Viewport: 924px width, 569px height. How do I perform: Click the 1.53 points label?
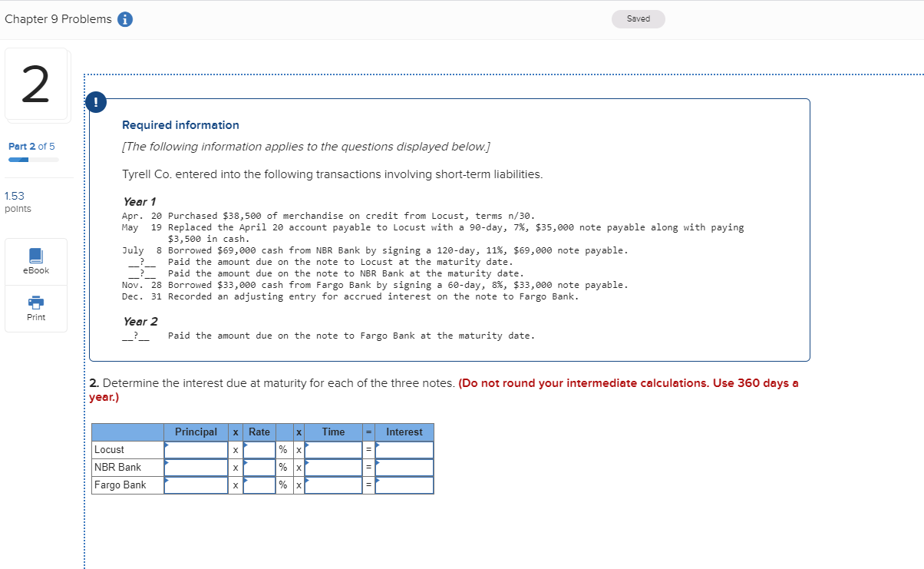tap(18, 202)
